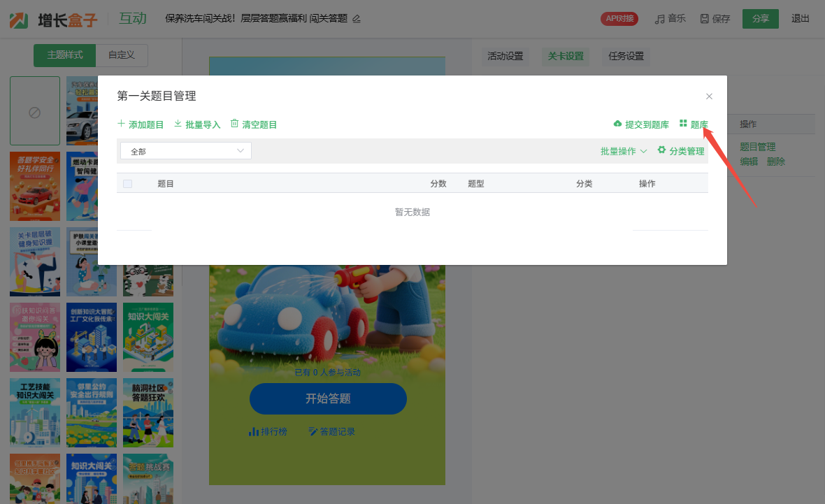Open 题库 via the grid icon

coord(683,124)
